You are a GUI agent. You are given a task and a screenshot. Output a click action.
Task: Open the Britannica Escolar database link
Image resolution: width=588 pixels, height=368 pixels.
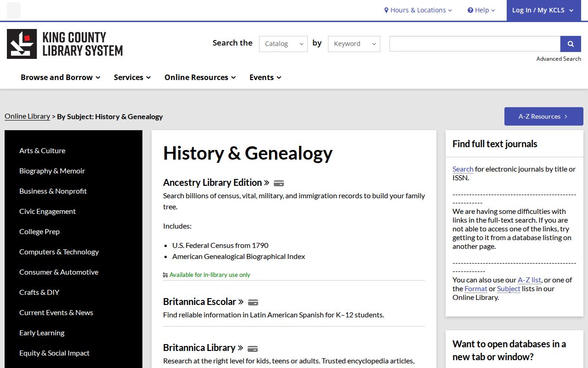click(203, 302)
